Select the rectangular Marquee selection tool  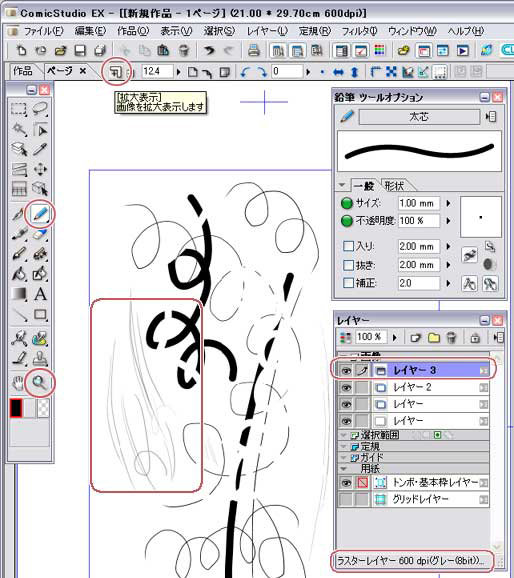tap(18, 109)
